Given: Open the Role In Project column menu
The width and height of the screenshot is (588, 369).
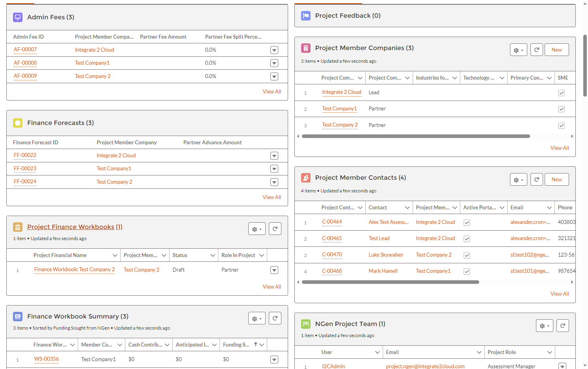Looking at the screenshot, I should coord(262,255).
